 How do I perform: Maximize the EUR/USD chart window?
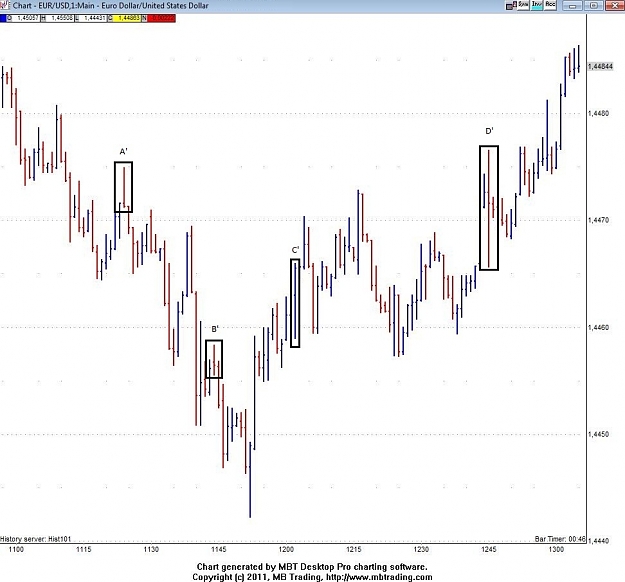point(593,6)
